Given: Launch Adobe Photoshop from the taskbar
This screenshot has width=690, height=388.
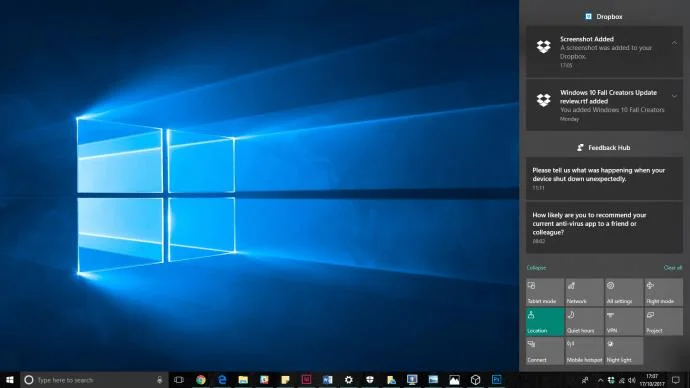Looking at the screenshot, I should pyautogui.click(x=496, y=380).
